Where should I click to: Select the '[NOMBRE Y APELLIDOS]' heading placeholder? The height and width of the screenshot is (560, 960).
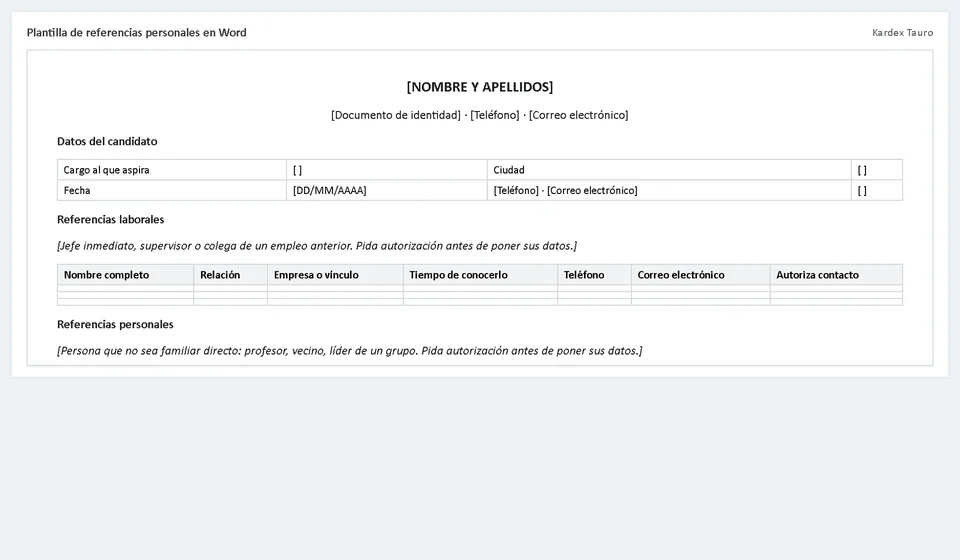point(479,87)
